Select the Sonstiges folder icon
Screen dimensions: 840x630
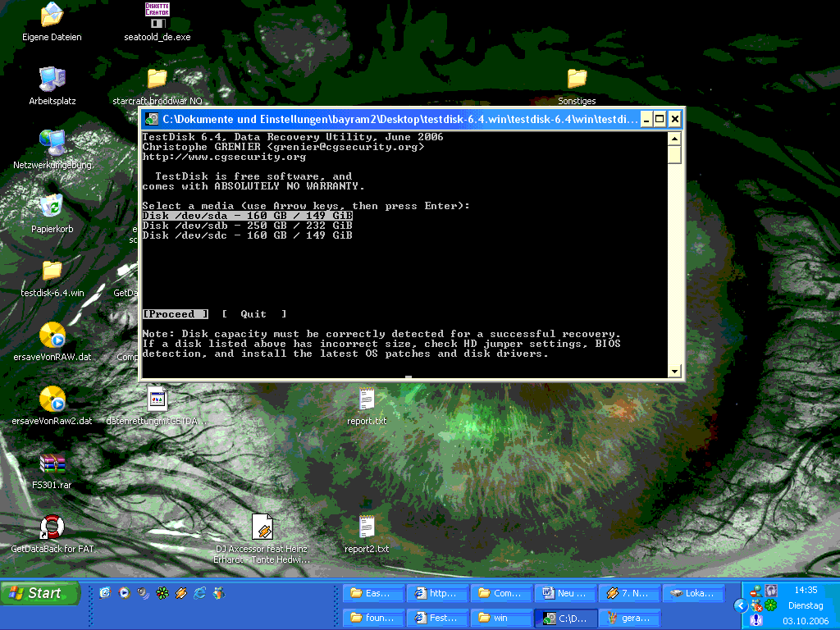pyautogui.click(x=577, y=80)
